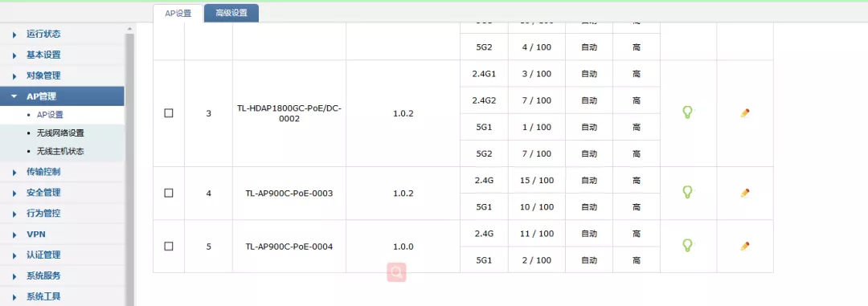Viewport: 868px width, 306px height.
Task: Click the device name TL-HDAP1800GC-PoE/DC-0002
Action: tap(289, 113)
